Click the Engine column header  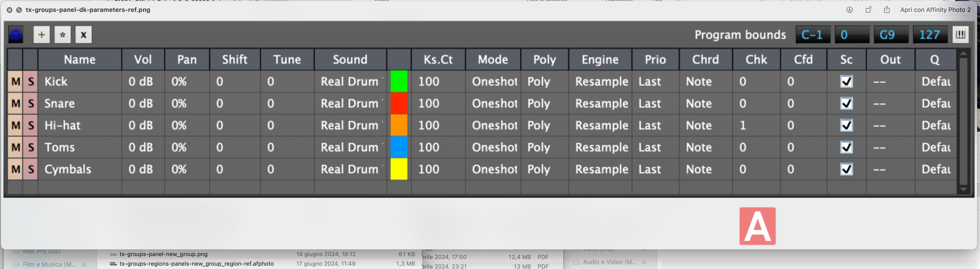click(600, 60)
